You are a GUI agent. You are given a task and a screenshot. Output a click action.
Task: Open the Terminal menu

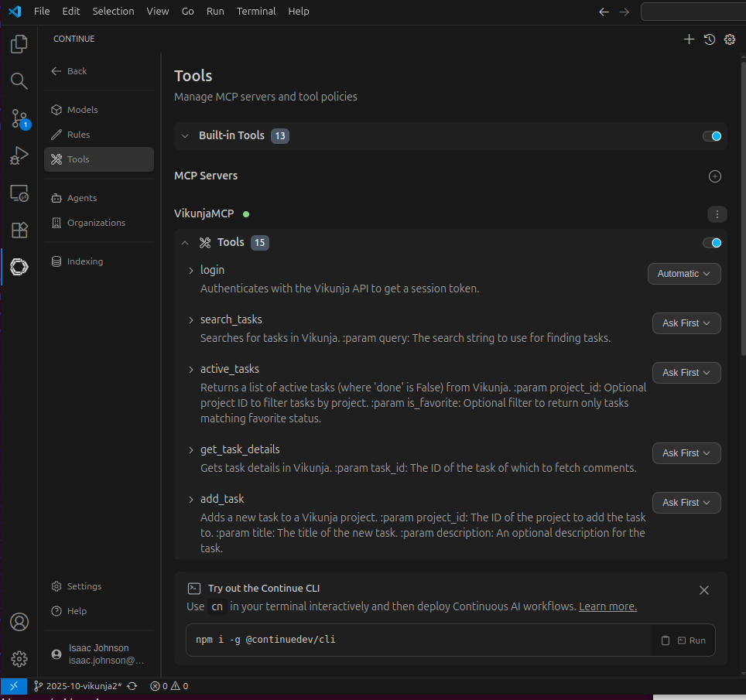[x=255, y=11]
